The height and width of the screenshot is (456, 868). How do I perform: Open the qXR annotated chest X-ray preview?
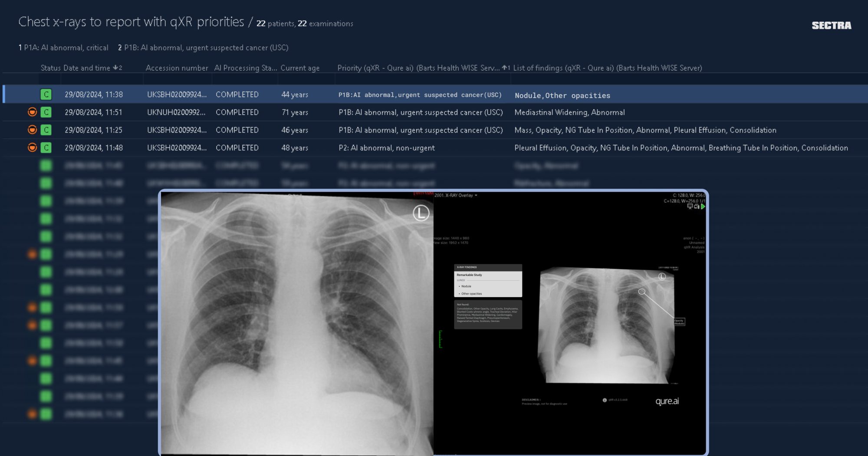607,325
